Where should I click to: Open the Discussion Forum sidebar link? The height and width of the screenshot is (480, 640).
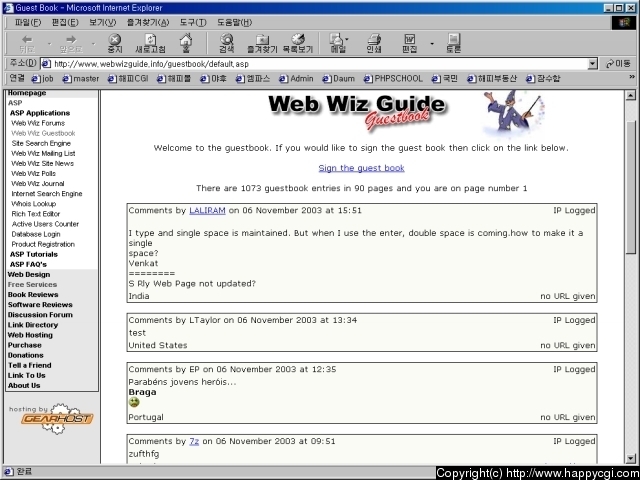tap(40, 315)
